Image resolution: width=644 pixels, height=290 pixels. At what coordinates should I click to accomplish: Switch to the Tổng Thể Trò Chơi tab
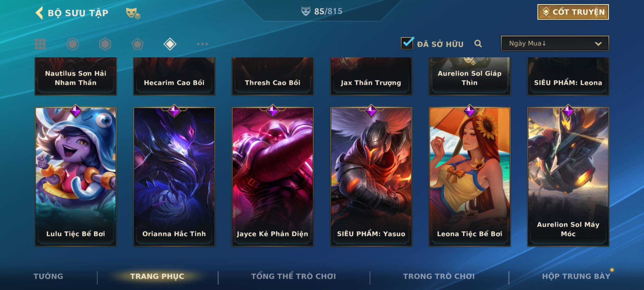click(294, 276)
